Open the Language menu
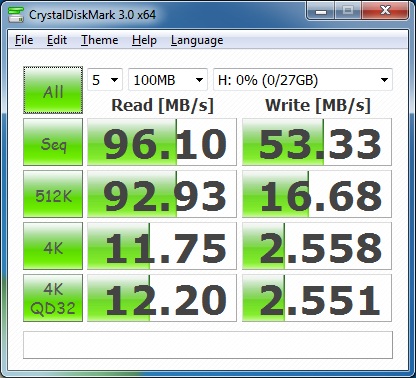The image size is (416, 378). coord(197,40)
